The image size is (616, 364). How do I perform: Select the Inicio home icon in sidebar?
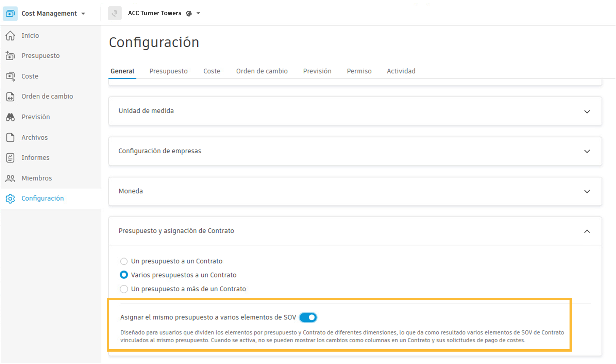coord(10,35)
